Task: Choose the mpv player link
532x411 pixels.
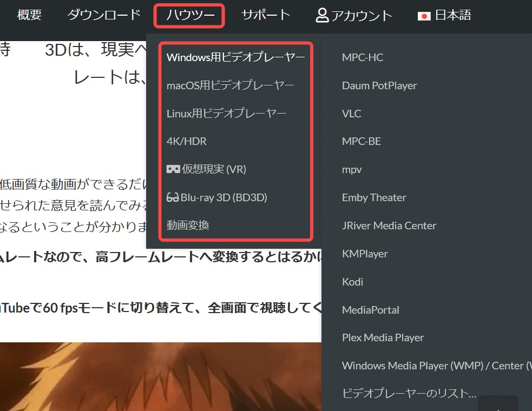Action: (352, 170)
